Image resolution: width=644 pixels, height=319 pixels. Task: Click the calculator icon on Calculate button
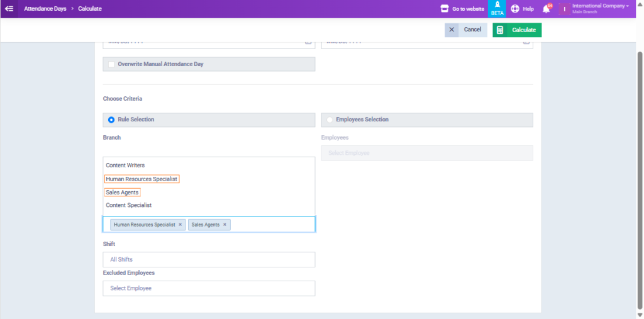500,30
